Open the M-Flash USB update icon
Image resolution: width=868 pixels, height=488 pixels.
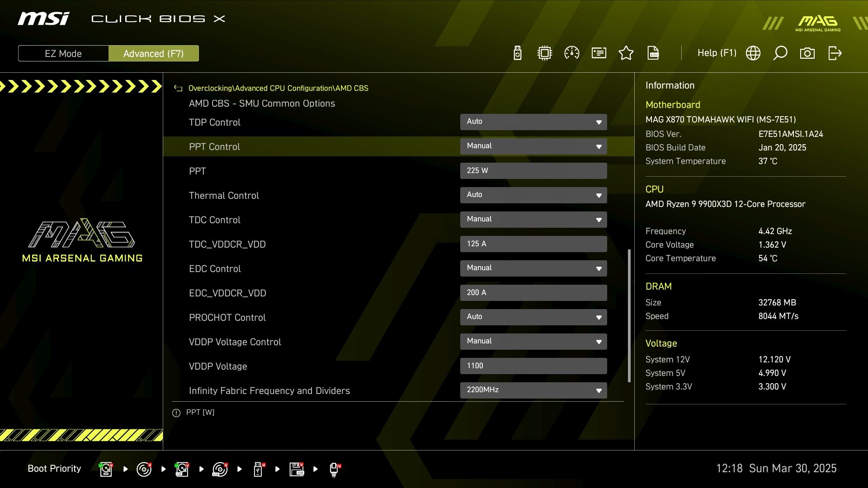(x=518, y=53)
